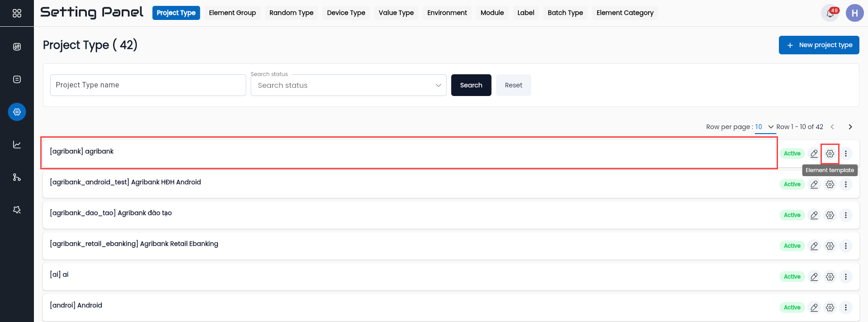Screen dimensions: 868x322
Task: Switch to the Environment tab
Action: click(447, 13)
